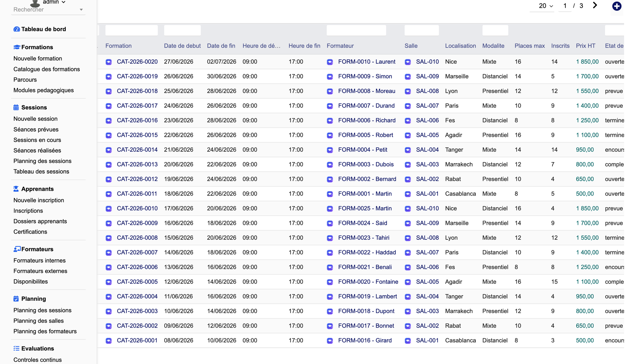Screen dimensions: 628x364
Task: Click the SAL-005 icon in Agadir Presentiel row
Action: pyautogui.click(x=408, y=135)
